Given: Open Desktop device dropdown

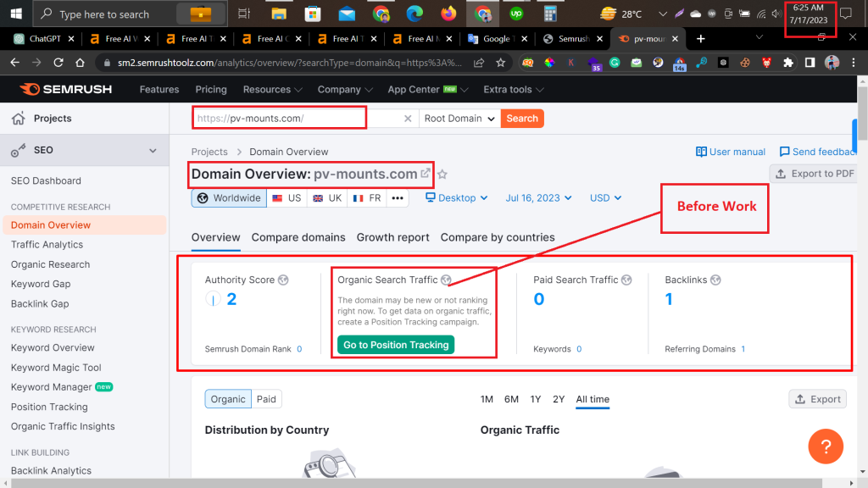Looking at the screenshot, I should 457,198.
